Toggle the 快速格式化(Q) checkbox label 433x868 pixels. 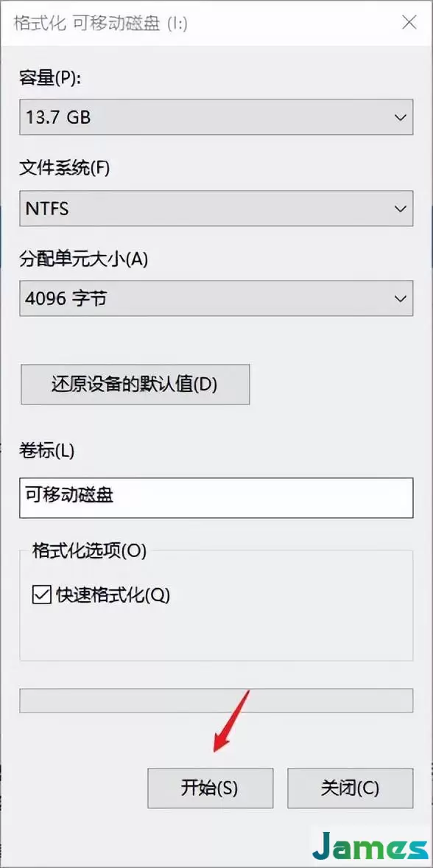coord(113,595)
